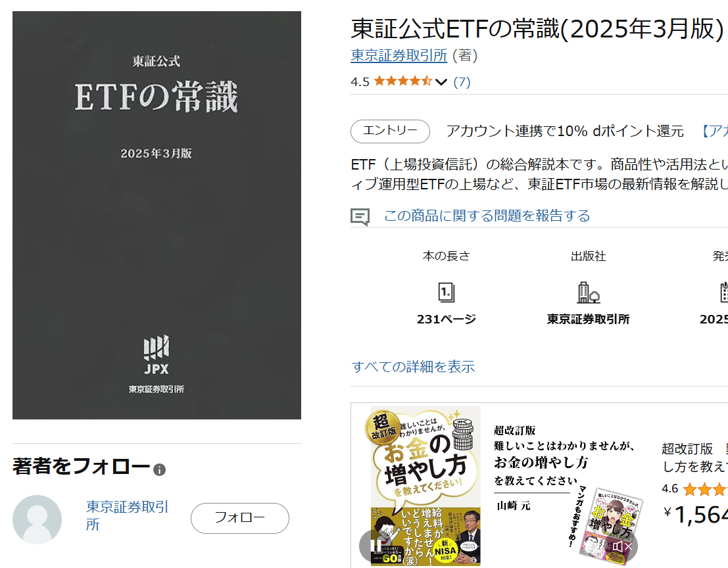Screen dimensions: 728x568
Task: Click the book length page icon
Action: (x=446, y=293)
